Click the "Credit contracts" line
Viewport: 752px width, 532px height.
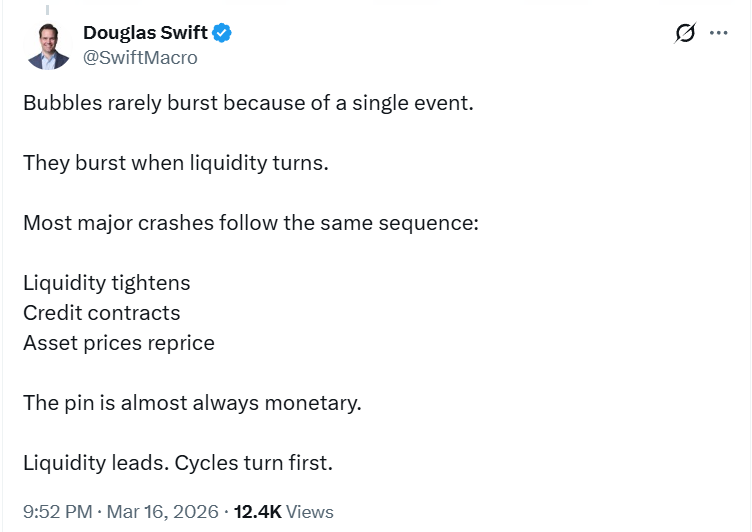click(x=102, y=313)
